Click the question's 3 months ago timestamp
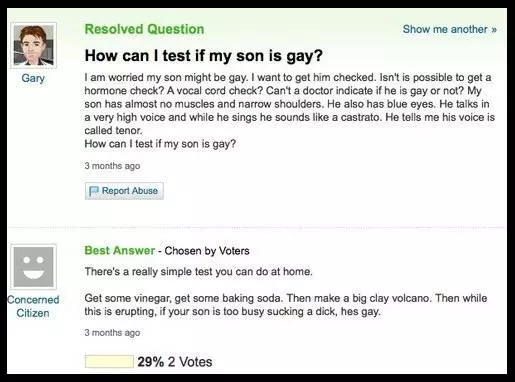This screenshot has height=382, width=515. (112, 166)
